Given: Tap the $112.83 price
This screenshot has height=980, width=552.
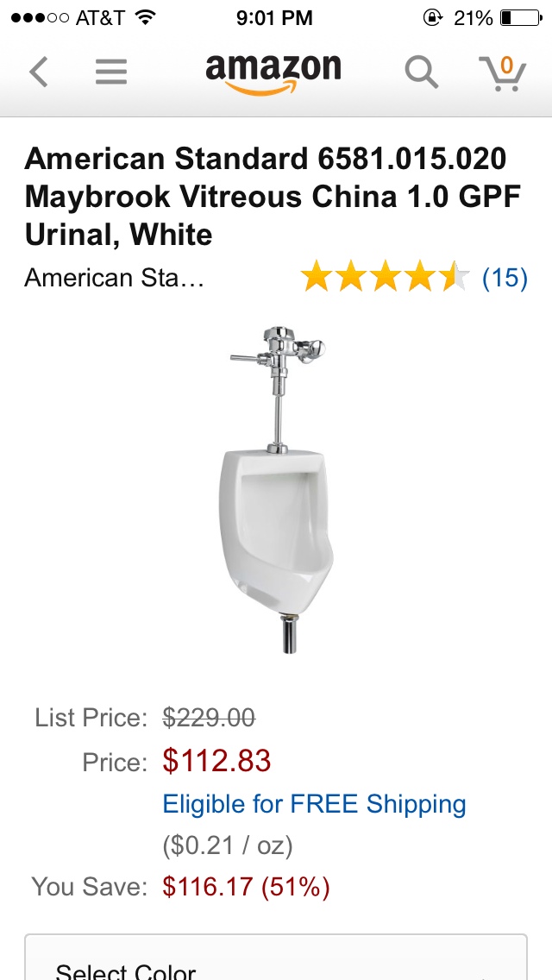Looking at the screenshot, I should pyautogui.click(x=217, y=761).
